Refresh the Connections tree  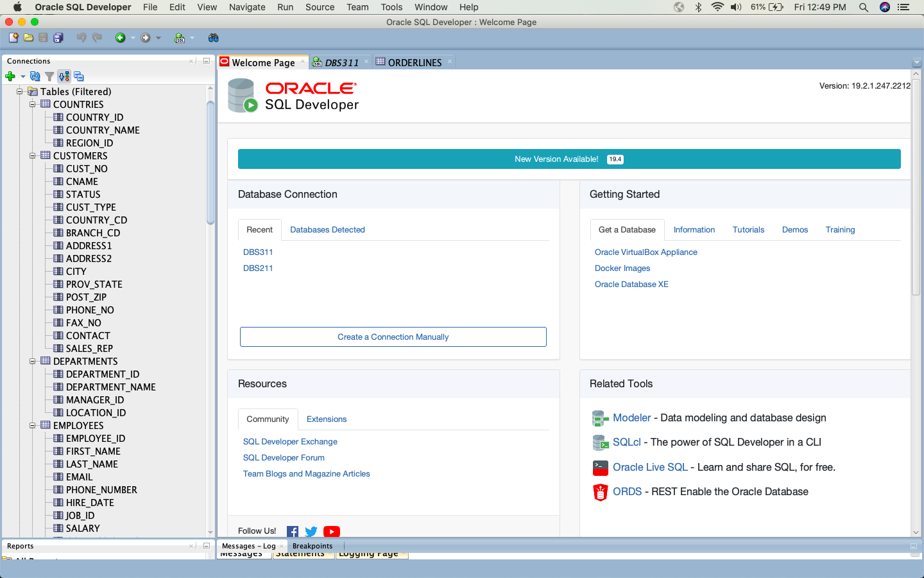(35, 76)
